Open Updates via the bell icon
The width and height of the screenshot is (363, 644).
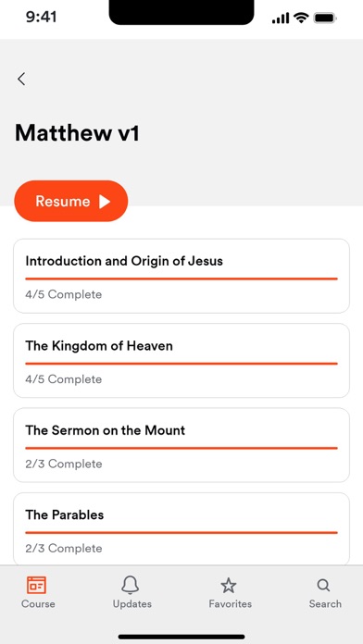[131, 585]
